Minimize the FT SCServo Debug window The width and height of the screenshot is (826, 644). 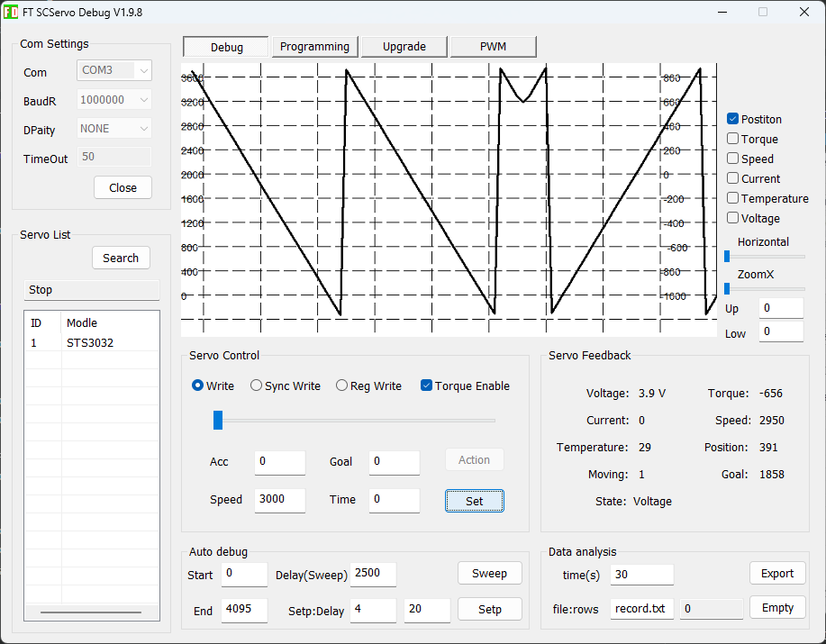[722, 12]
